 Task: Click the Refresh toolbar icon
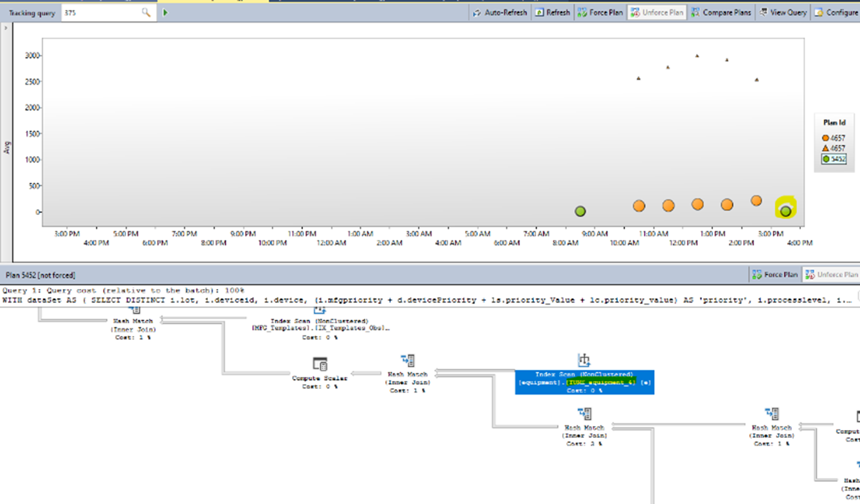click(x=552, y=12)
